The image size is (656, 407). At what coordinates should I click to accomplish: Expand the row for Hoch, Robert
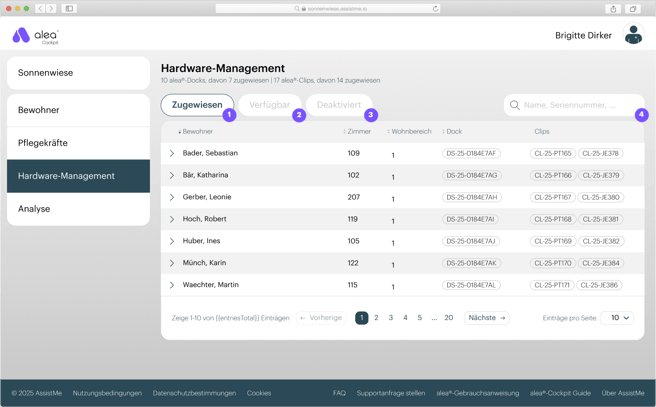pyautogui.click(x=172, y=219)
